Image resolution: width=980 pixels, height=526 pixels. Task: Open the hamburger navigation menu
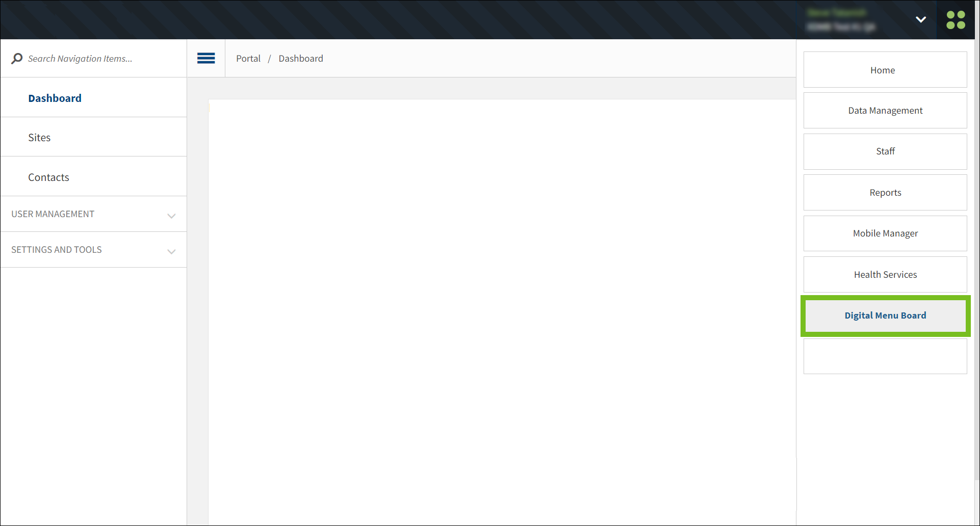206,58
